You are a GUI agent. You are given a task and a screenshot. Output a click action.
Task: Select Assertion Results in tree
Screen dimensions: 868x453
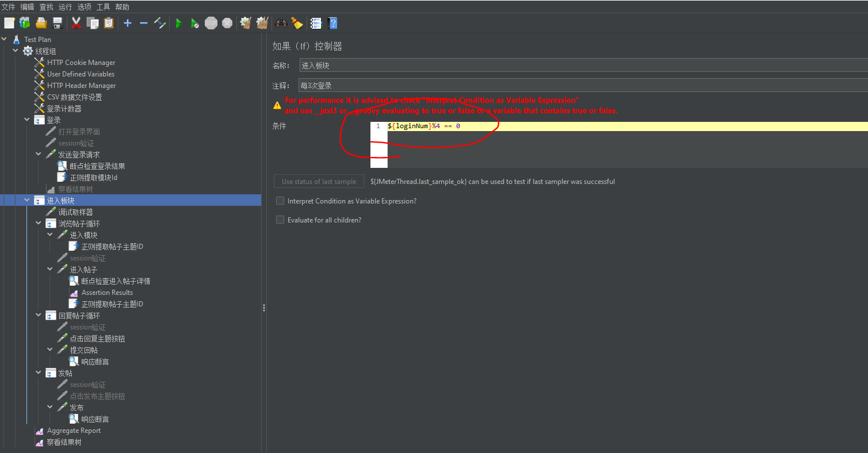107,293
